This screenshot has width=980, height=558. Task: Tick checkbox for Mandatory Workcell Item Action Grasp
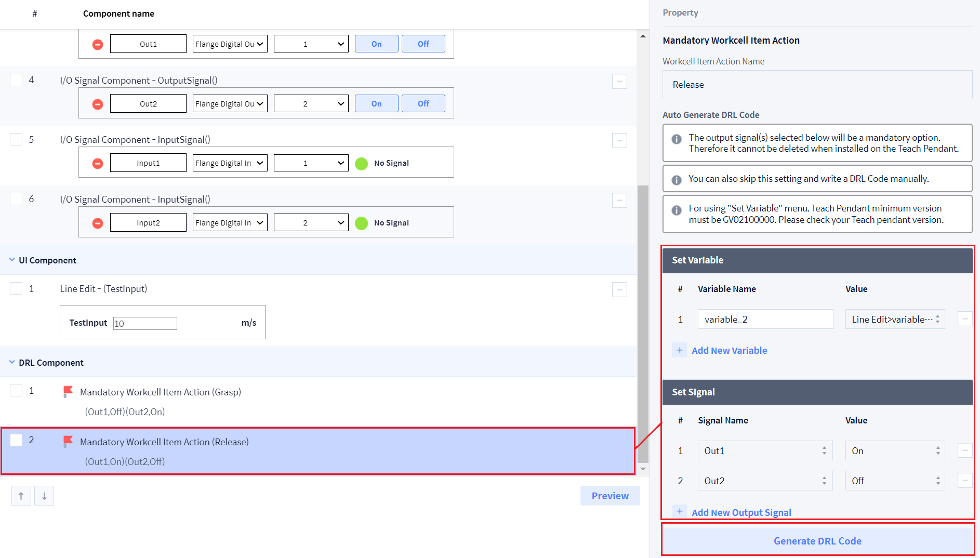(17, 390)
